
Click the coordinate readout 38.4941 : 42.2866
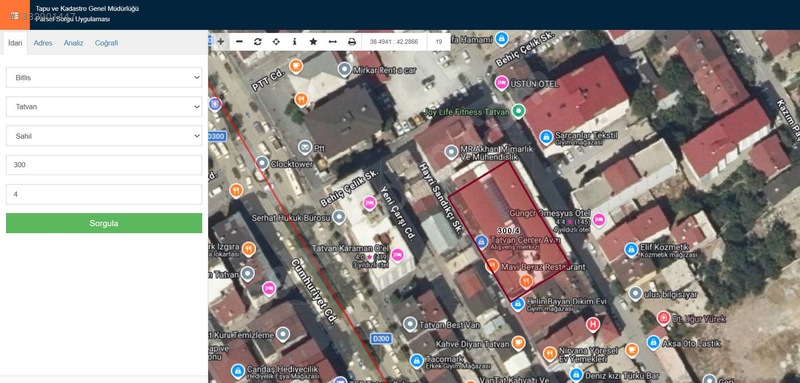[394, 42]
